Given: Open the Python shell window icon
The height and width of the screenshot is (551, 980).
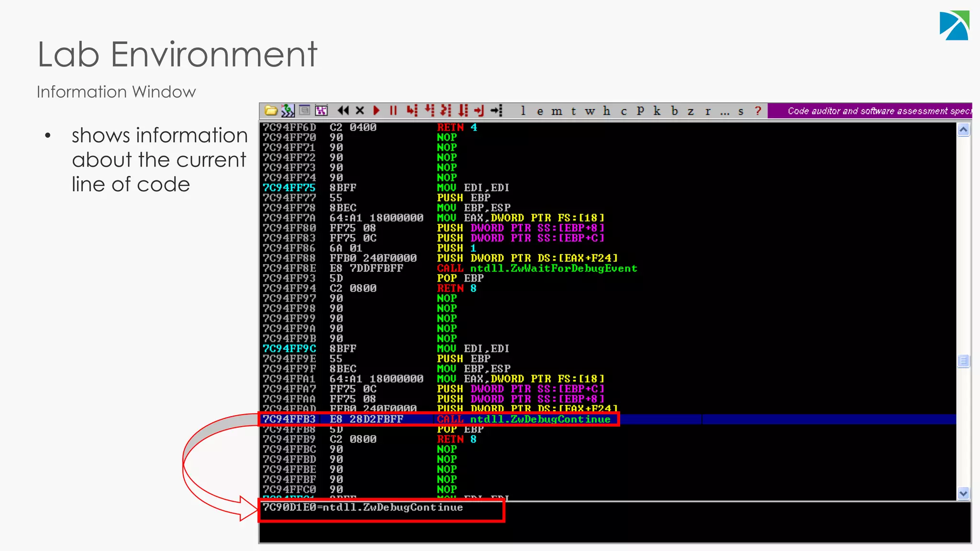Looking at the screenshot, I should point(304,110).
